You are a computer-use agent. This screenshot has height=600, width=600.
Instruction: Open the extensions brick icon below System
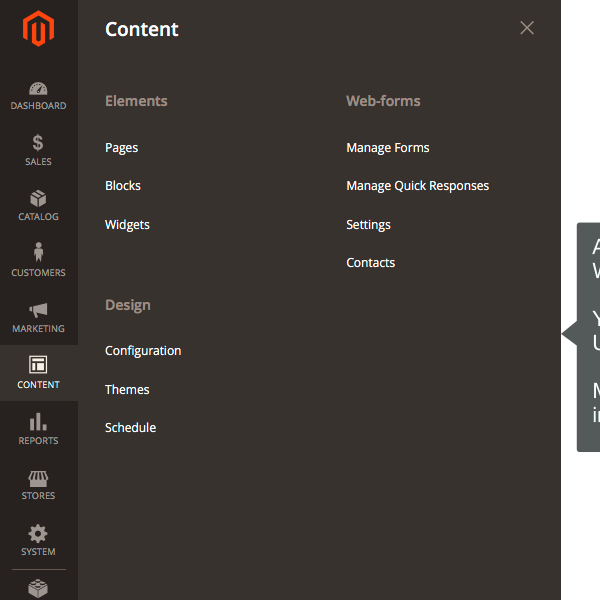click(x=38, y=589)
